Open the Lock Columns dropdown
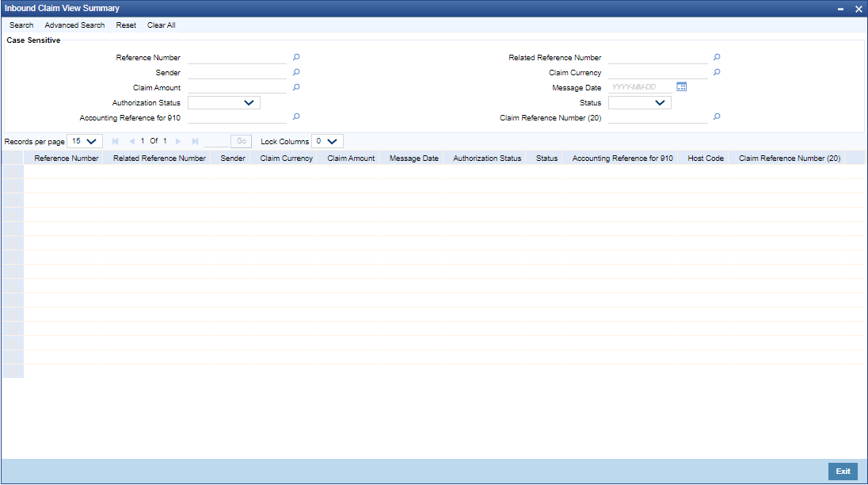 click(327, 141)
